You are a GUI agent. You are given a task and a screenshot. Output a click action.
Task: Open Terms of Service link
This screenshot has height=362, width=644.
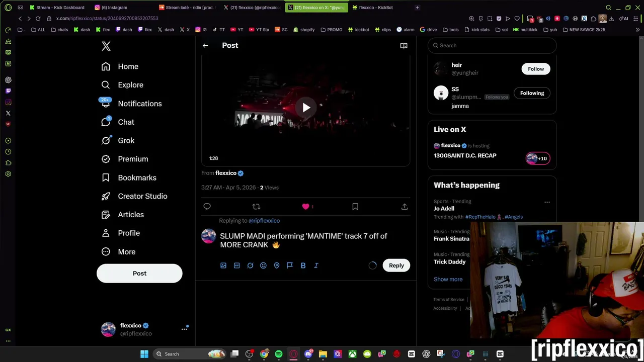[x=449, y=300]
